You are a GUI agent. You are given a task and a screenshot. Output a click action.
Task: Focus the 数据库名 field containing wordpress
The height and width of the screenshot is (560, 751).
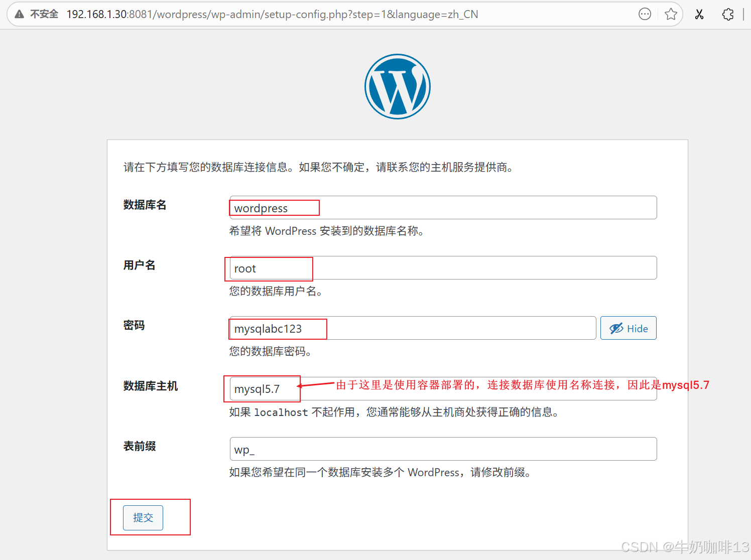click(x=443, y=208)
